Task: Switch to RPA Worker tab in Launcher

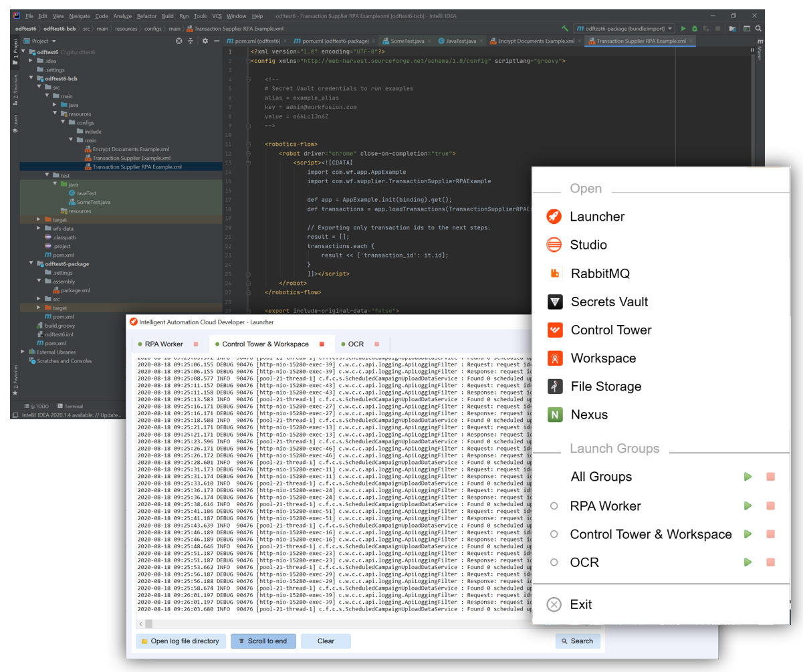Action: pos(164,344)
